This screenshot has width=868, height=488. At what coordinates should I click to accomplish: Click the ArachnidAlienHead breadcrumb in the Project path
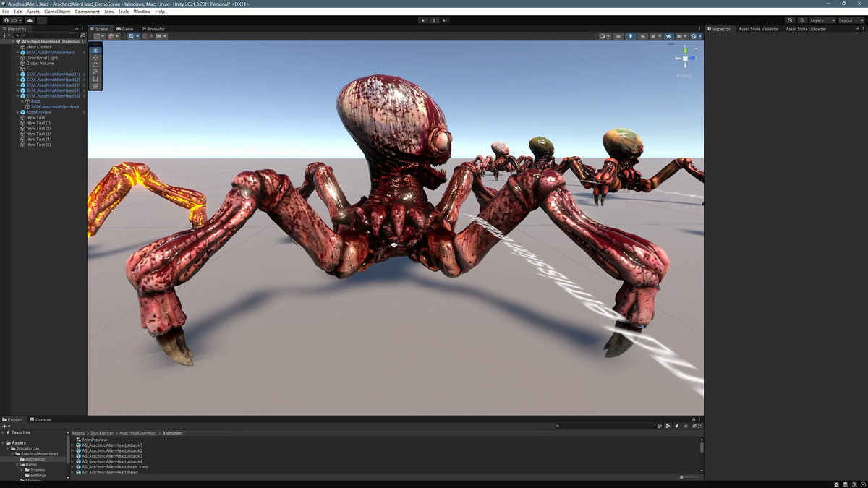(140, 433)
